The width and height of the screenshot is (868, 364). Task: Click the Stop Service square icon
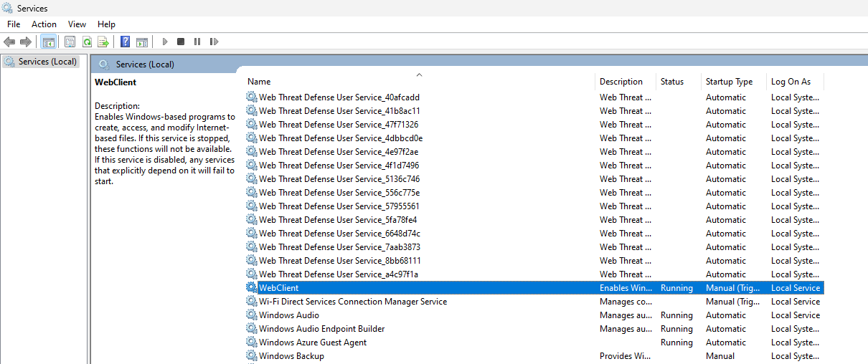click(x=181, y=42)
